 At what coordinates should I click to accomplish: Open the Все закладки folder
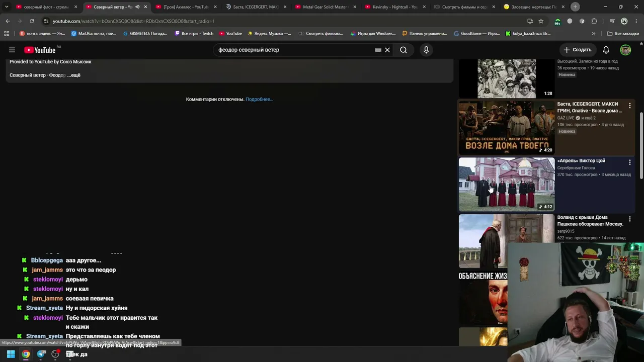pos(623,34)
